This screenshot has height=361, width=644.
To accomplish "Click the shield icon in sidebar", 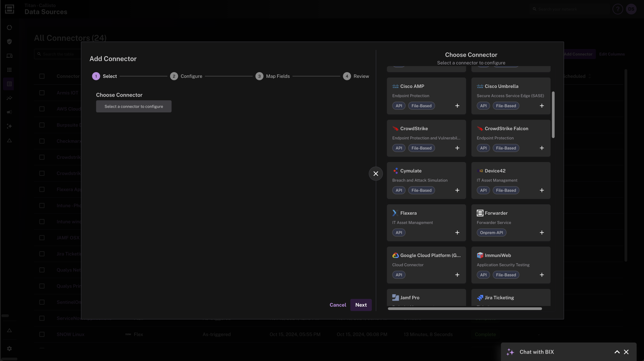I will tap(9, 42).
